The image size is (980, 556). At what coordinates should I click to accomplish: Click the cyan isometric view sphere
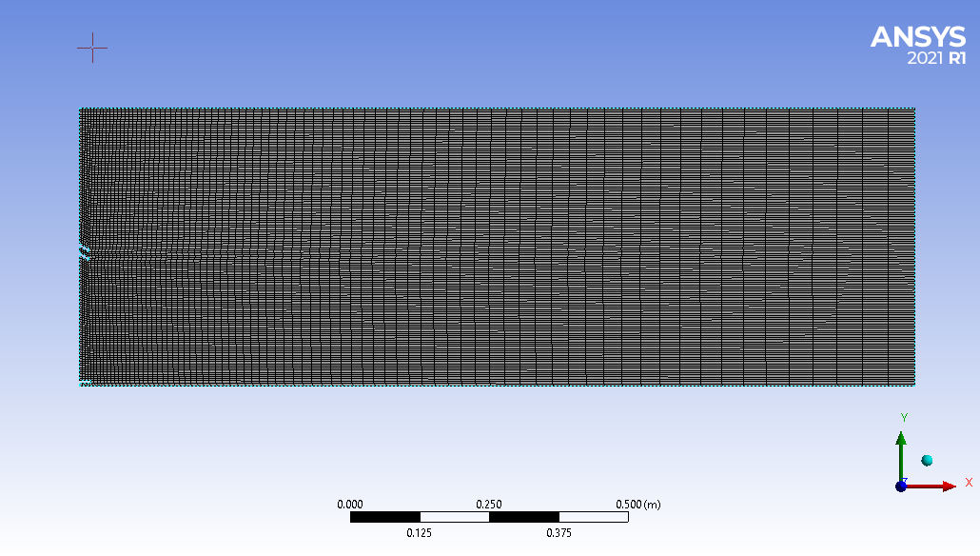pos(927,461)
